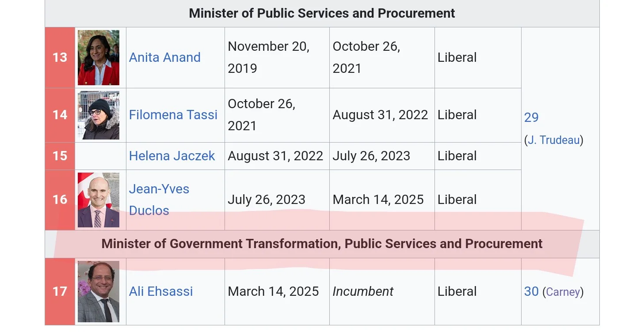
Task: Click the 'Minister of Public Services and Procurement' heading
Action: tap(322, 13)
